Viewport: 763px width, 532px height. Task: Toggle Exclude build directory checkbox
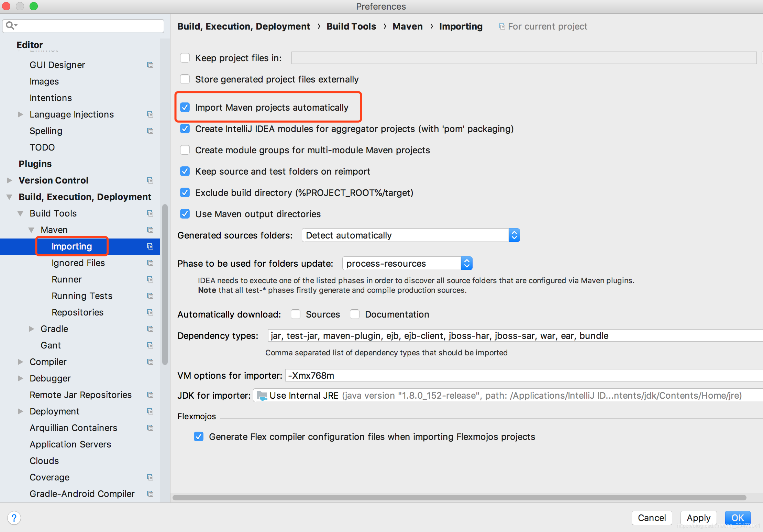[x=185, y=192]
